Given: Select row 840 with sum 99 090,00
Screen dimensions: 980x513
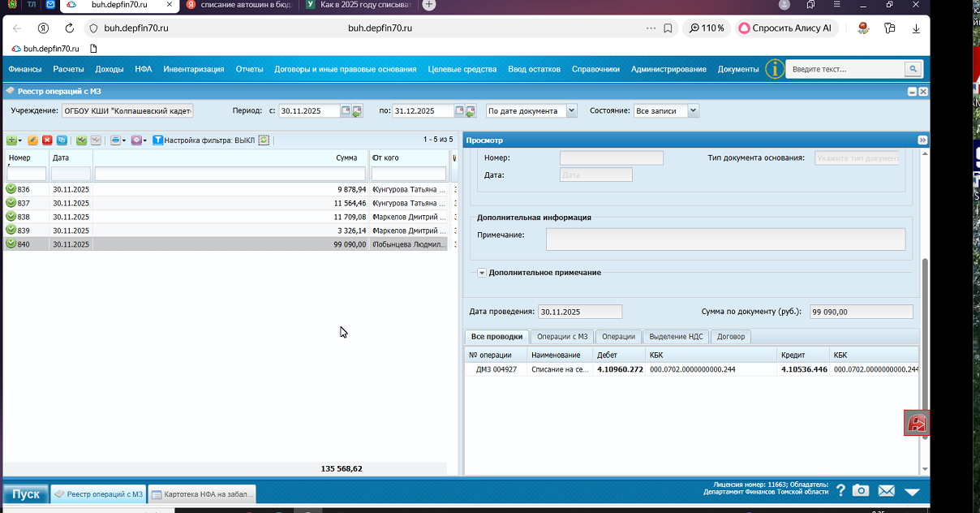Looking at the screenshot, I should [x=226, y=244].
